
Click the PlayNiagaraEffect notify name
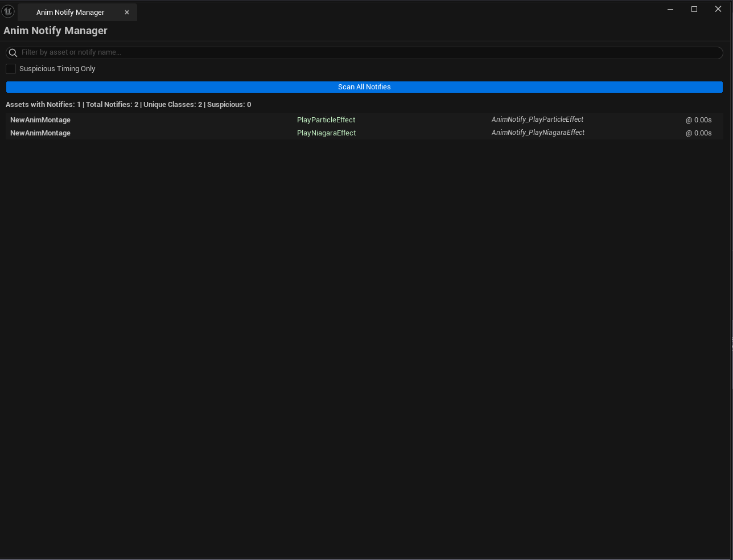pos(327,133)
